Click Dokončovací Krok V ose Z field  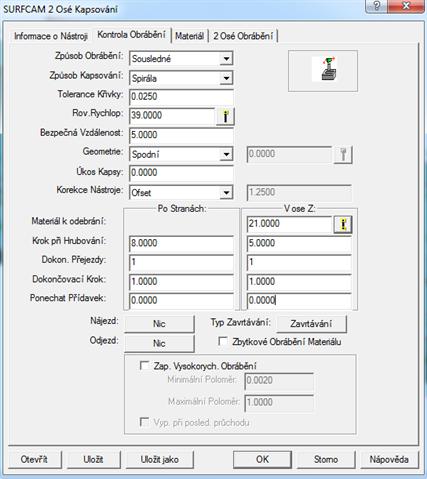[x=299, y=282]
